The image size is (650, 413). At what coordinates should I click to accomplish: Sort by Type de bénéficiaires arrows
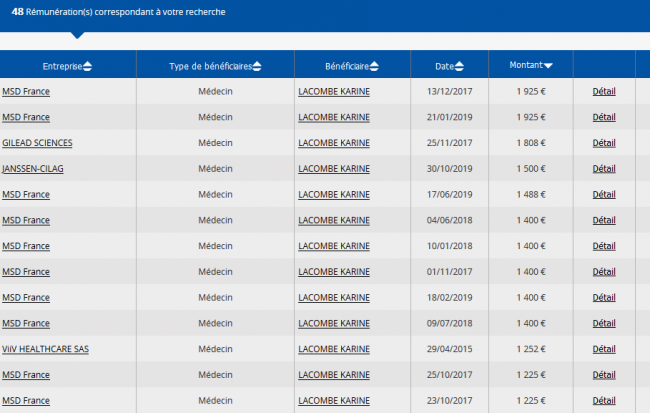[x=257, y=66]
